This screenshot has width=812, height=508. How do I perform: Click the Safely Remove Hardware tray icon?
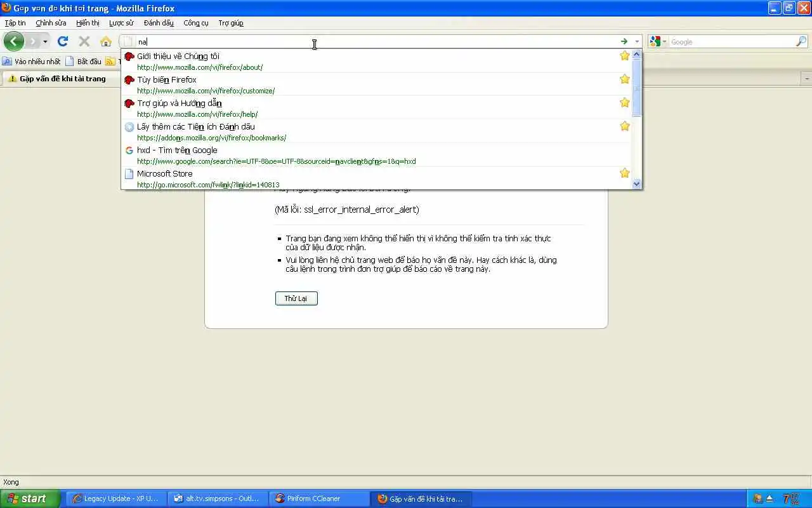pos(769,498)
